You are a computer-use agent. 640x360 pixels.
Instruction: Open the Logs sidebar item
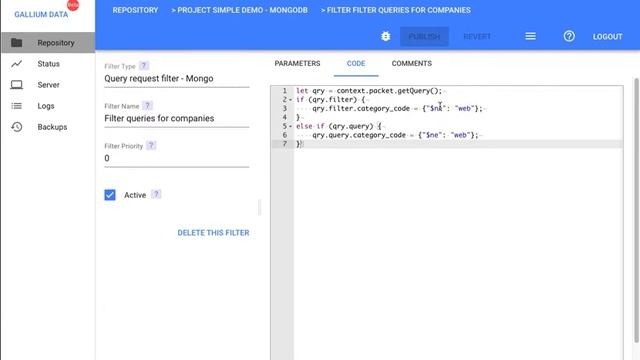click(x=48, y=106)
